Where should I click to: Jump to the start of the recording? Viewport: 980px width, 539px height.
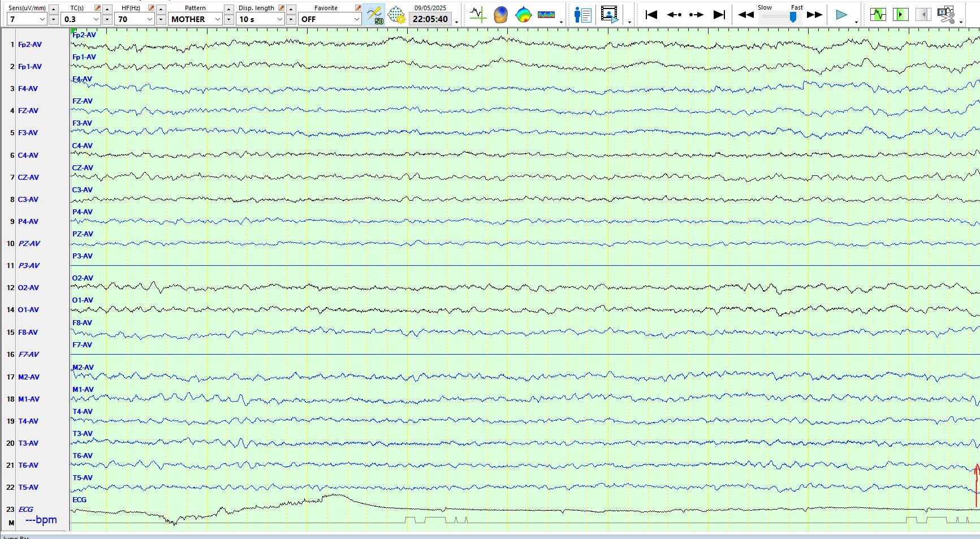tap(651, 15)
